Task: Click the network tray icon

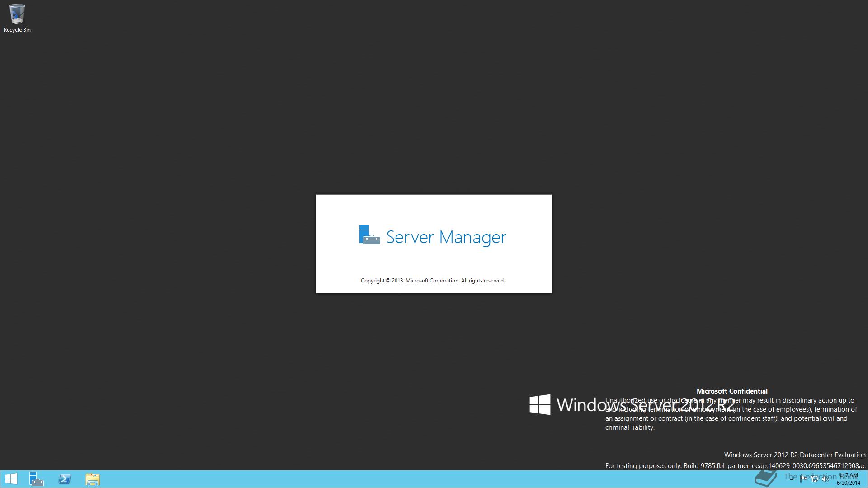Action: click(x=815, y=479)
